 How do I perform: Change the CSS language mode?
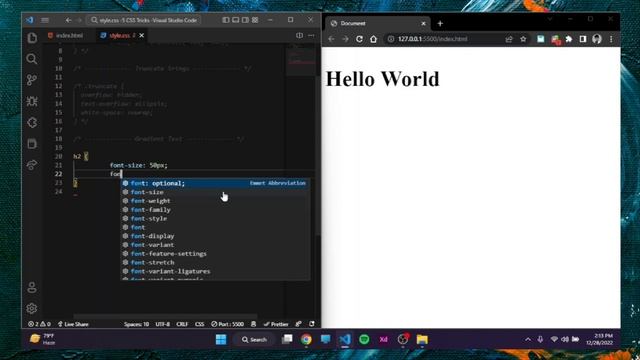coord(200,324)
